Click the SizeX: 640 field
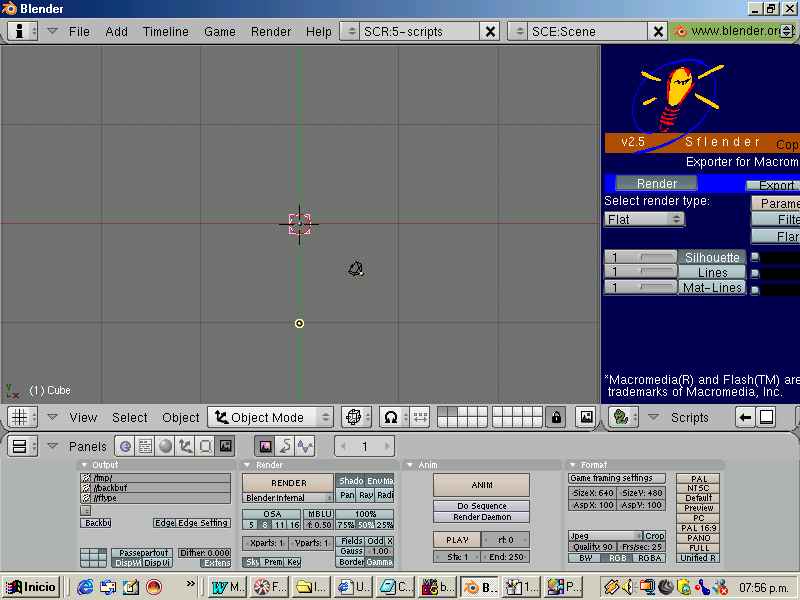Image resolution: width=800 pixels, height=600 pixels. (x=592, y=493)
